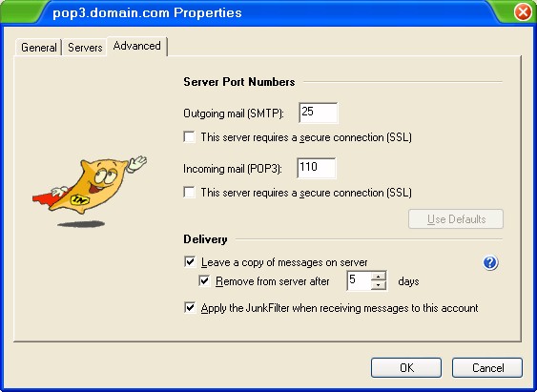Click the Incoming mail POP3 port field
The height and width of the screenshot is (392, 537).
click(x=317, y=168)
